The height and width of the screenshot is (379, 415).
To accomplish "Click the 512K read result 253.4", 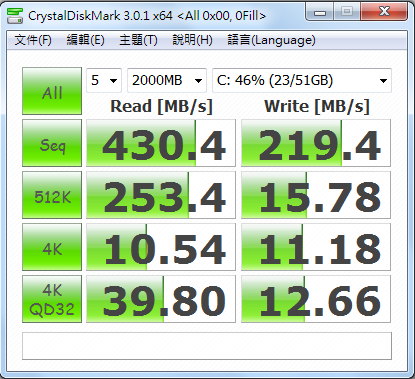I will (x=161, y=195).
